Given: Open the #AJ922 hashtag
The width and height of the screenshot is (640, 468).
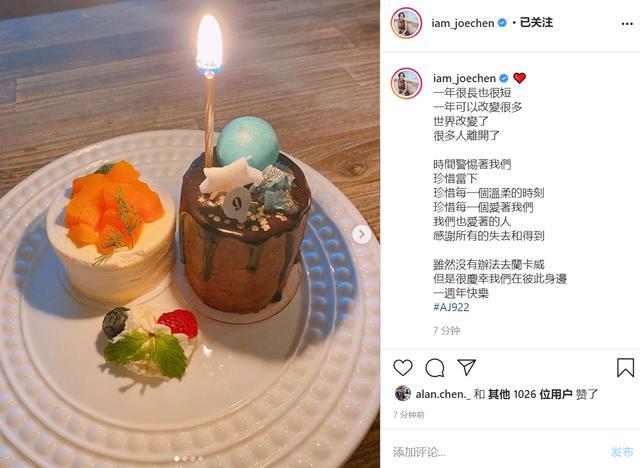Looking at the screenshot, I should click(451, 307).
